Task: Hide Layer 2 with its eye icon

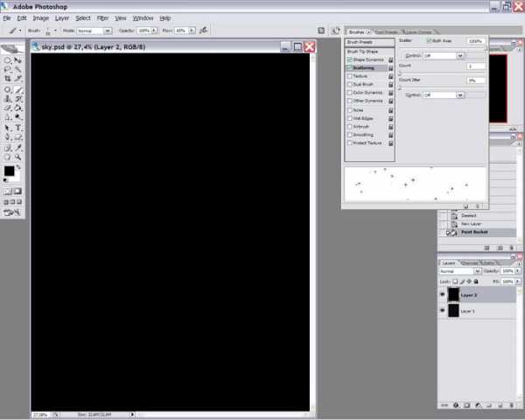Action: point(443,296)
